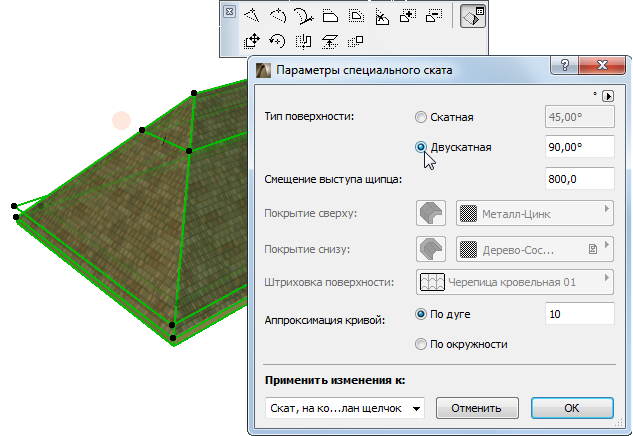Screen dimensions: 633x436
Task: Click the Смещение выступа щипца label
Action: (x=333, y=179)
